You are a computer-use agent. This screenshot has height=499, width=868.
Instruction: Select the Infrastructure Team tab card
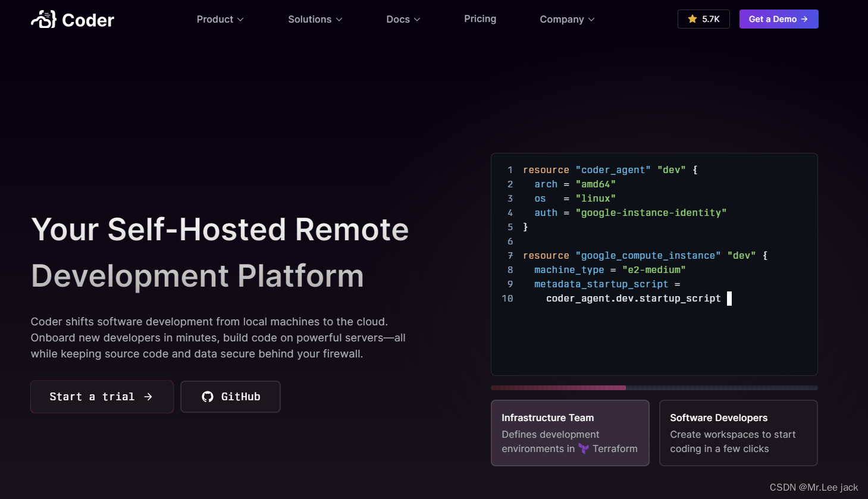[x=570, y=433]
